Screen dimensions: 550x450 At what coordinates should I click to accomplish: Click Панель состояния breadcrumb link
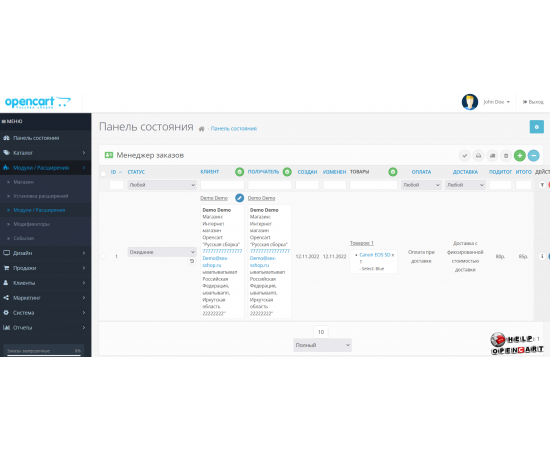(x=234, y=129)
